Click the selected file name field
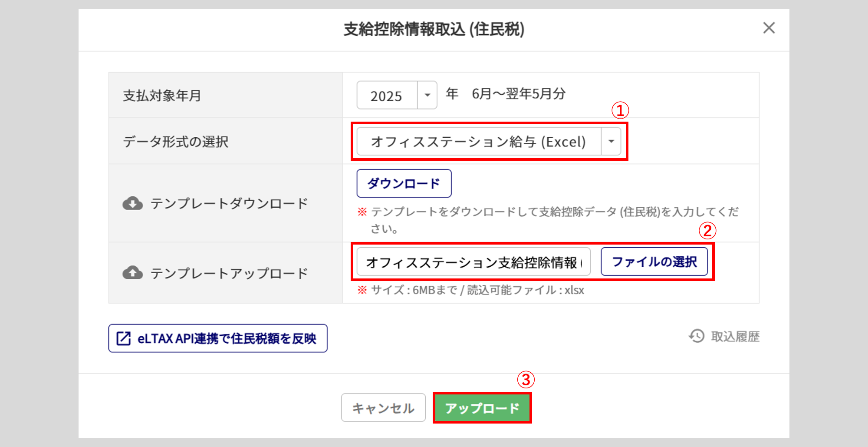868x447 pixels. tap(473, 262)
